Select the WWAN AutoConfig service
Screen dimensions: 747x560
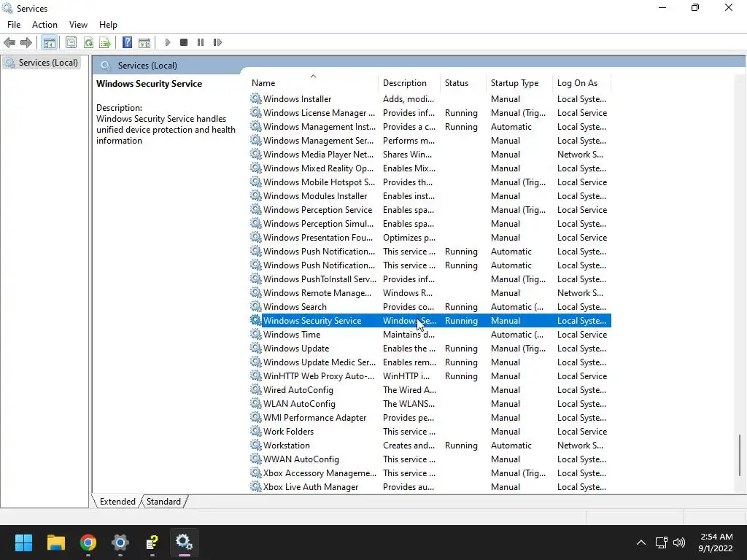(430, 459)
